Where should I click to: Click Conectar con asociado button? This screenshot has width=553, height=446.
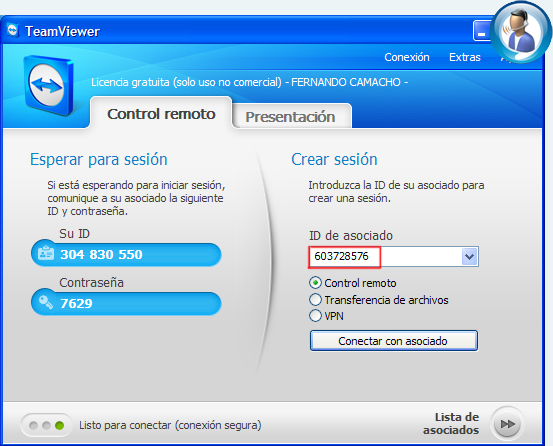pos(394,341)
